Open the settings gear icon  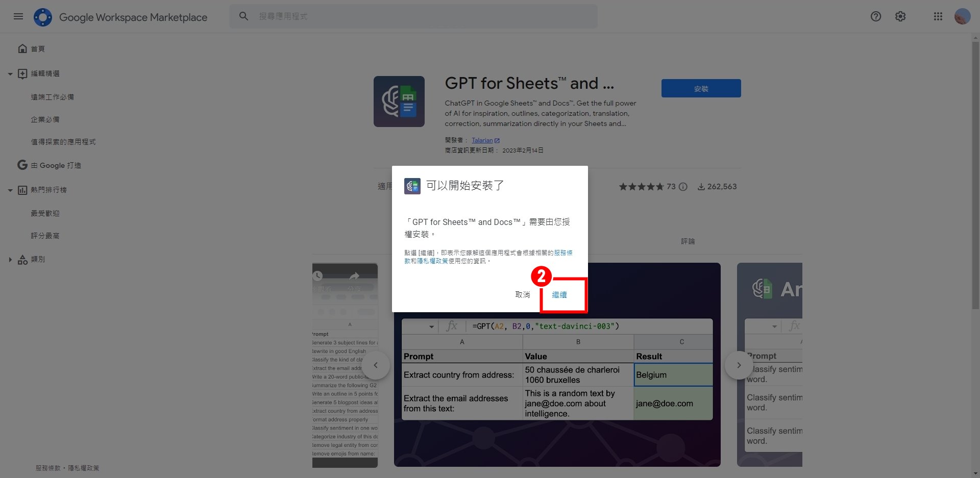(x=900, y=16)
